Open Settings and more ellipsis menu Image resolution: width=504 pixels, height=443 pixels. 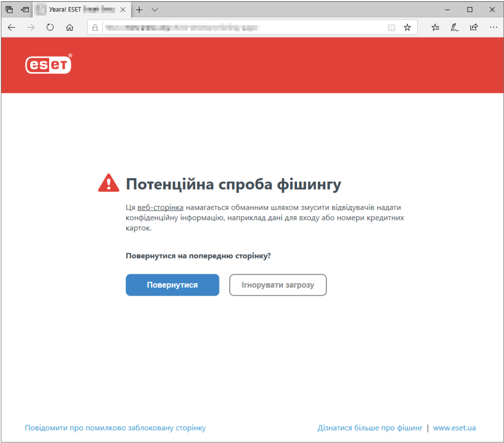click(493, 28)
